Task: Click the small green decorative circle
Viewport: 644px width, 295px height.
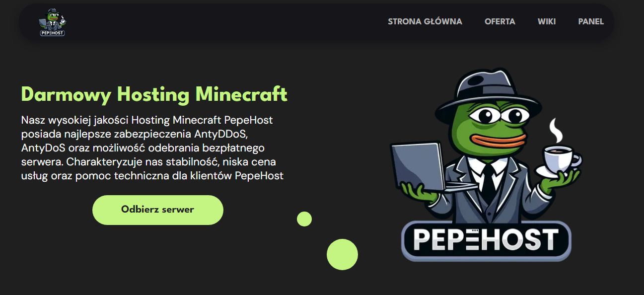Action: [304, 219]
